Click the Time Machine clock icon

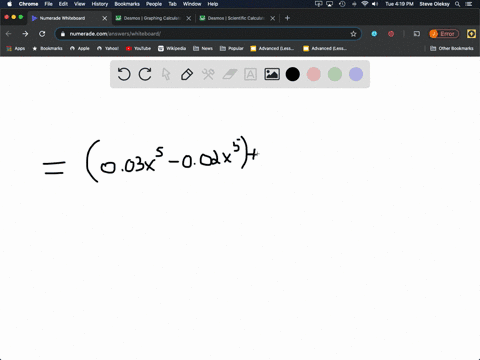click(x=342, y=4)
